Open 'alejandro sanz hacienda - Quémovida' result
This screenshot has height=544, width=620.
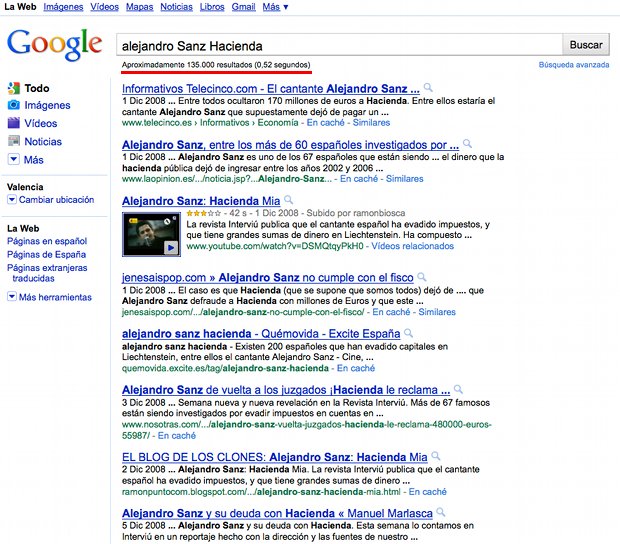[x=261, y=334]
